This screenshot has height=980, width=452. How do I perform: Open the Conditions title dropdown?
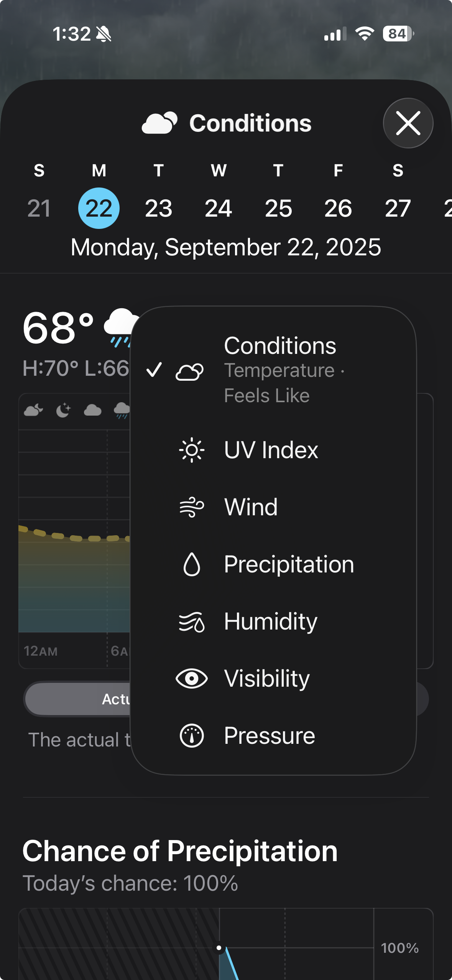point(227,123)
